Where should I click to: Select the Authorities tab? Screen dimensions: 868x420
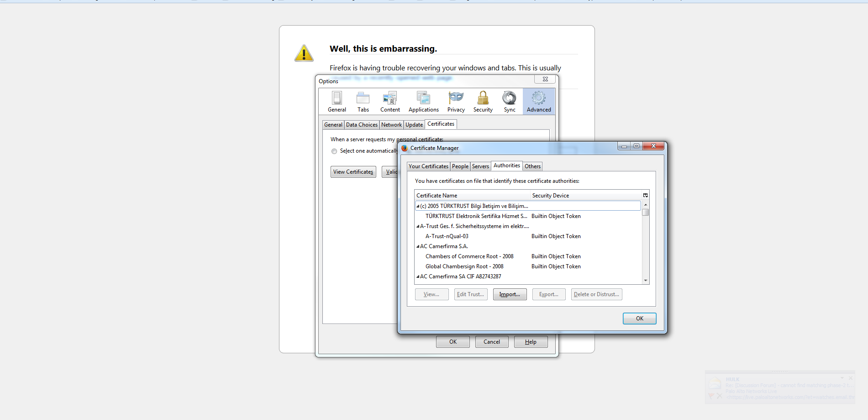click(507, 165)
